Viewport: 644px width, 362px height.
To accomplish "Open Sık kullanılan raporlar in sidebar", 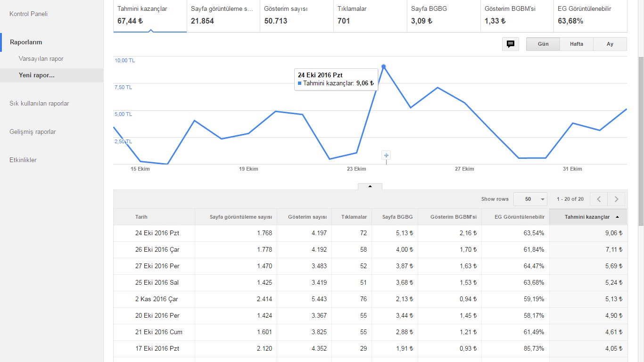I will [x=39, y=103].
